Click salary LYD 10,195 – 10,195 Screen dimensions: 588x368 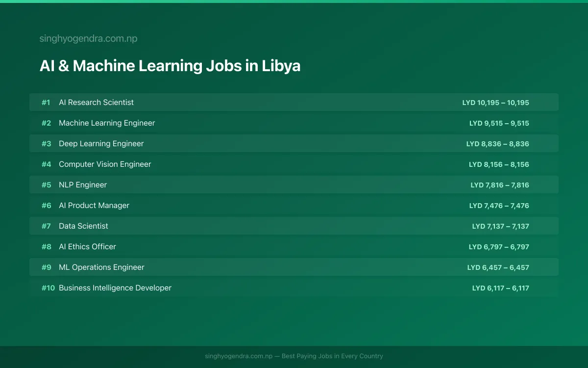pos(496,103)
